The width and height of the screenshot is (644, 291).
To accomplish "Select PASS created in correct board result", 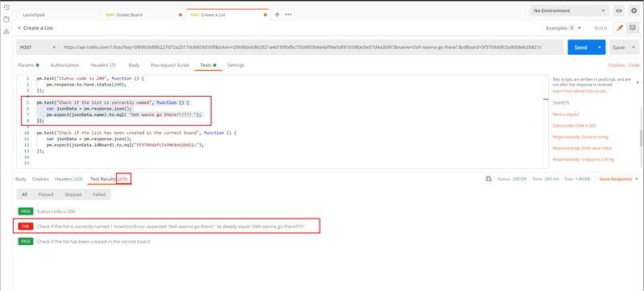I will (84, 242).
